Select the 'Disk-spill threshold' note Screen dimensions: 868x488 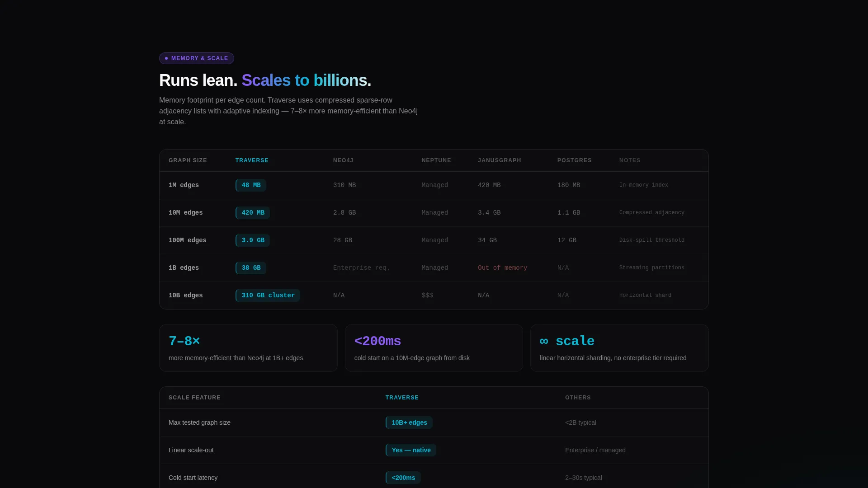pos(652,240)
